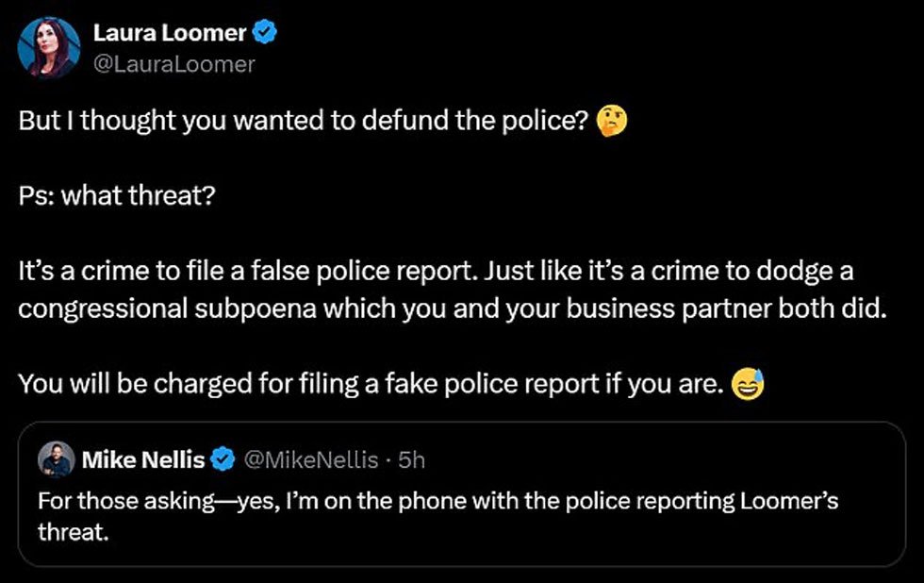The image size is (924, 583).
Task: Click Laura Loomer's profile avatar
Action: (49, 47)
